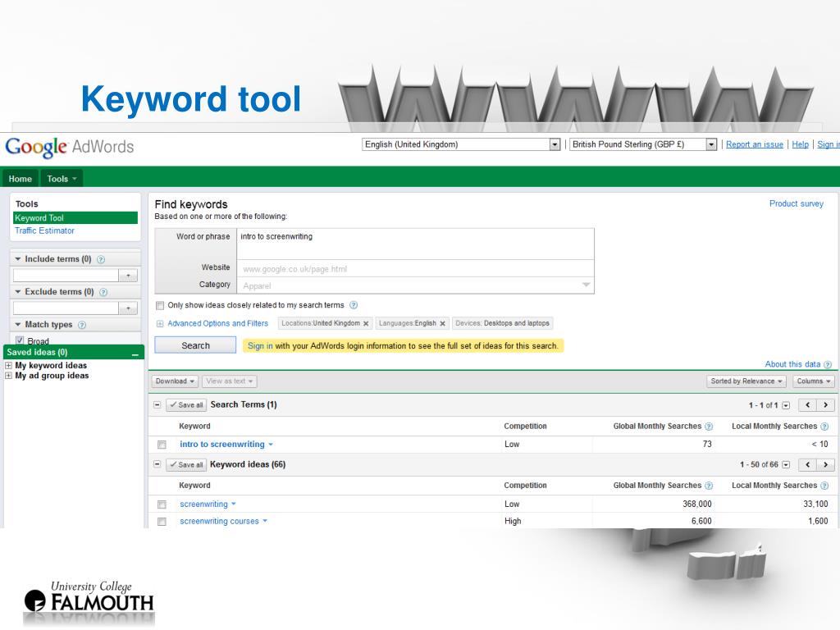840x630 pixels.
Task: Minimize the Saved ideas panel
Action: click(135, 354)
